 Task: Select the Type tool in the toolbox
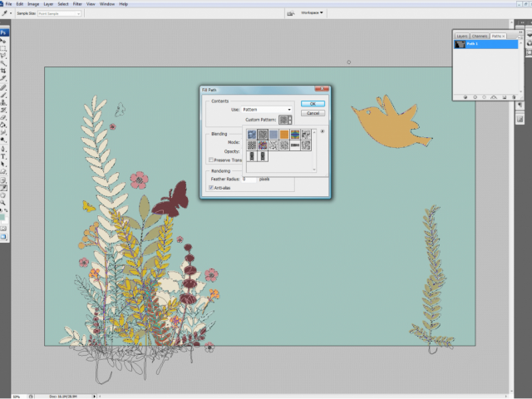4,155
